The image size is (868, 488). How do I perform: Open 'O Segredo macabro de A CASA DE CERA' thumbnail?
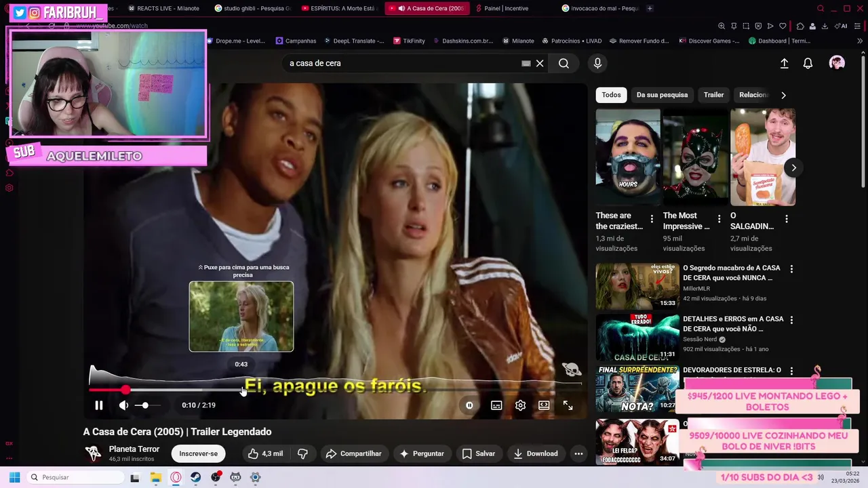637,286
